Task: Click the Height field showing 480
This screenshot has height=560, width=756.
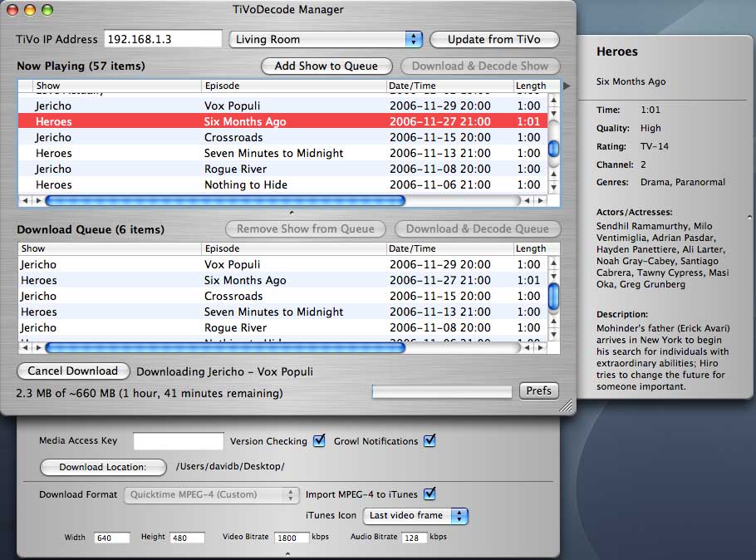Action: 187,538
